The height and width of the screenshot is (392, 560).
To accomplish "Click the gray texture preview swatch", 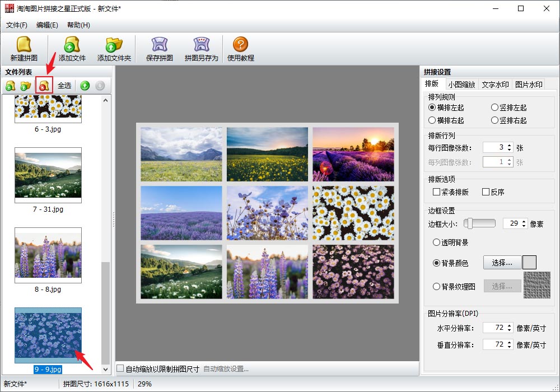I will coord(537,285).
